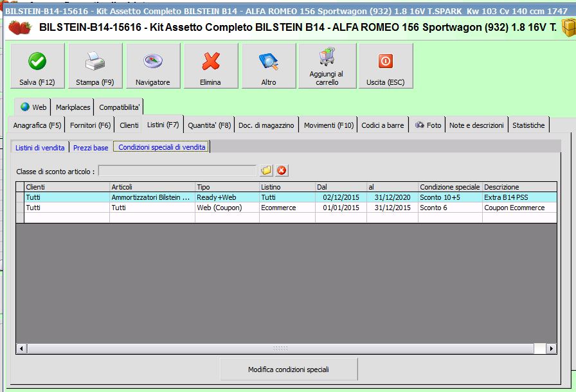Click the 02/12/2015 start date cell
Screen dimensions: 576x392
341,197
